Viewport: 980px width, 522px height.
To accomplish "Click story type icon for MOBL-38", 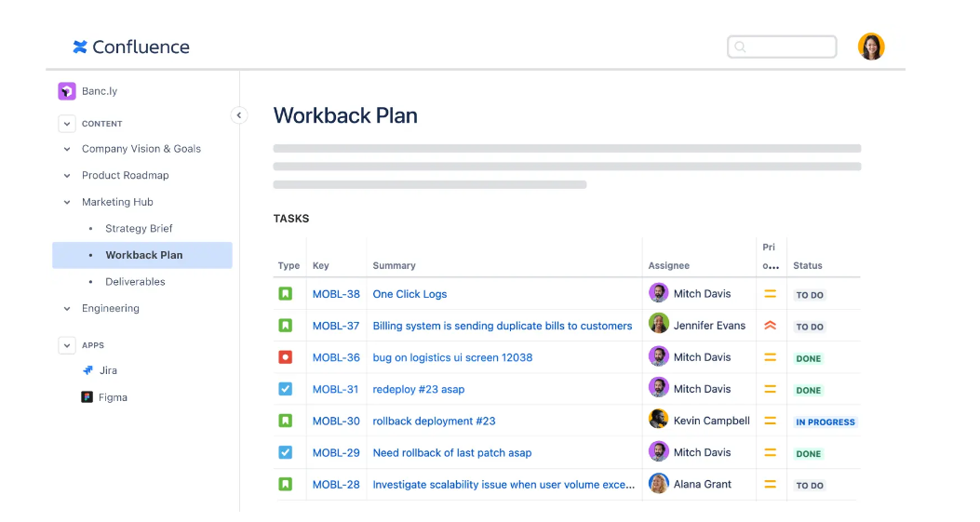I will coord(286,294).
